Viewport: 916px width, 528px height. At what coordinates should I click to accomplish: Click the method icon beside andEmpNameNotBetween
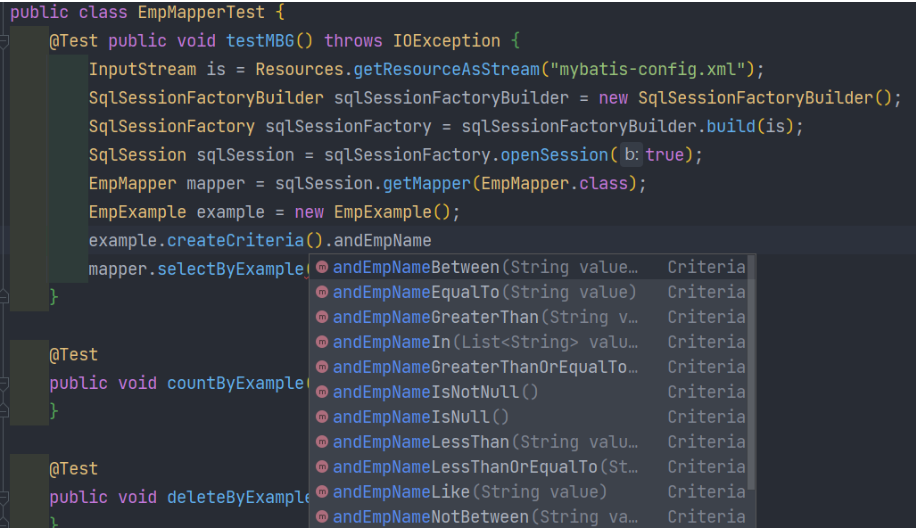[x=322, y=517]
